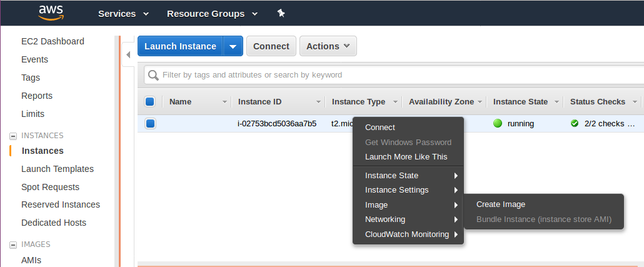This screenshot has width=644, height=267.
Task: Open Availability Zone column dropdown arrow
Action: click(480, 102)
